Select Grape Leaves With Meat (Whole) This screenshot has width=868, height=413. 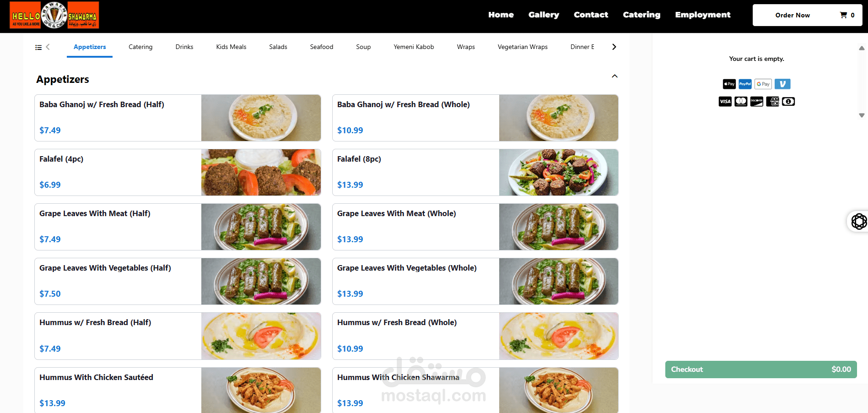475,227
